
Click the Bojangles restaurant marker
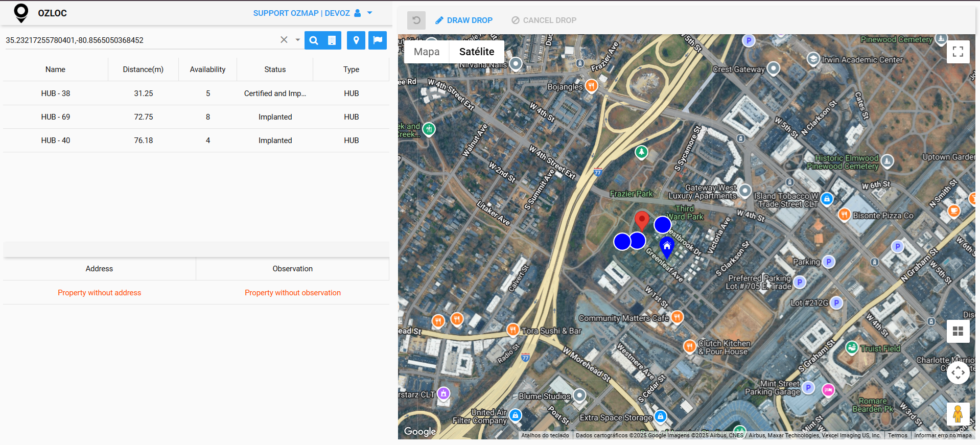pos(591,85)
